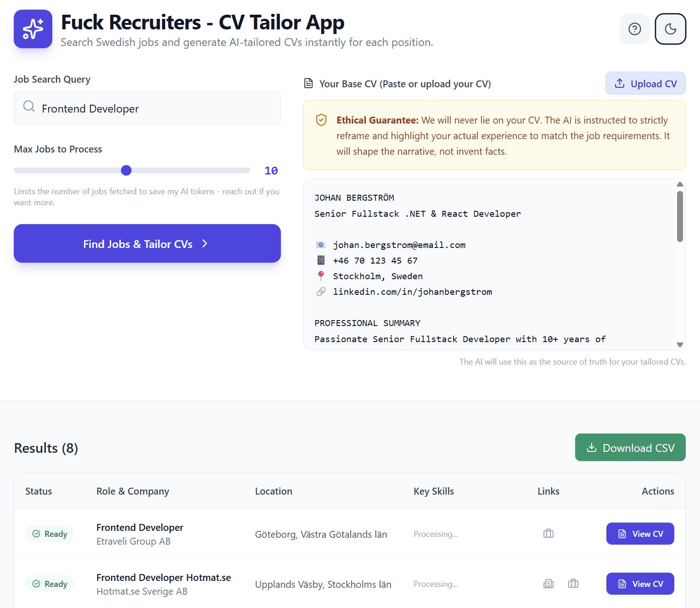Click the max jobs value 10

(271, 170)
